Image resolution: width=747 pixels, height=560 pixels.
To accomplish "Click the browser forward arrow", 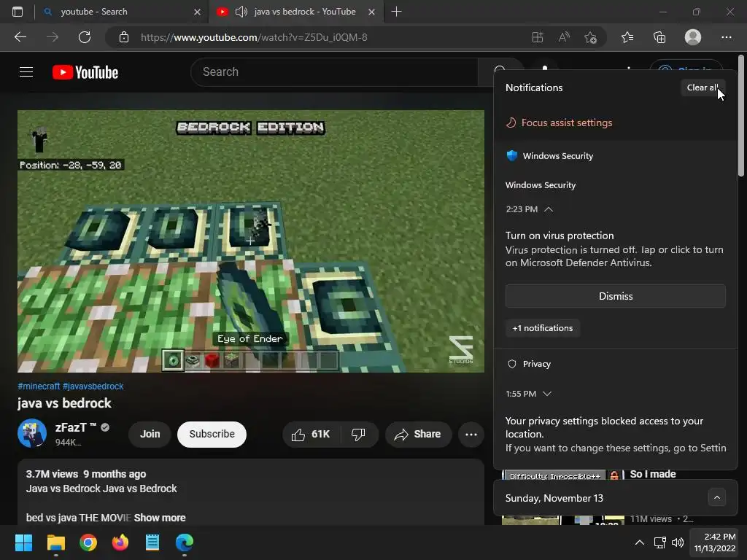I will (53, 37).
